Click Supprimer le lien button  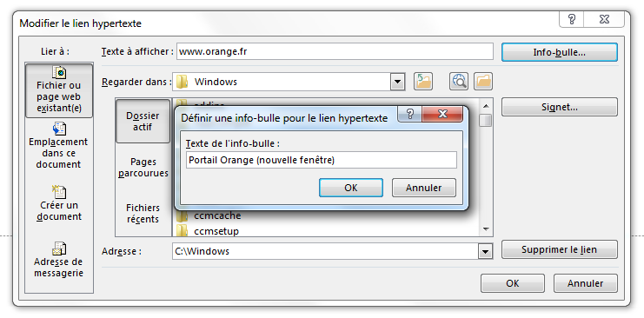click(x=560, y=249)
